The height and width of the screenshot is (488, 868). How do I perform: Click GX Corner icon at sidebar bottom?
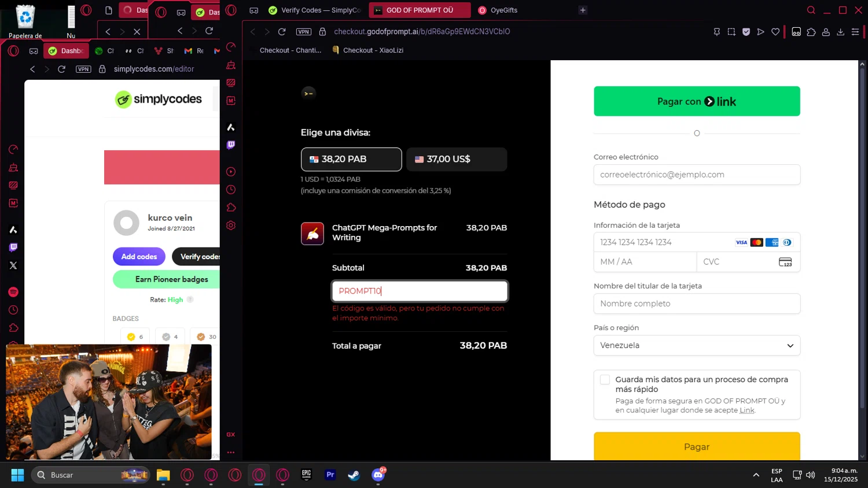[x=231, y=435]
